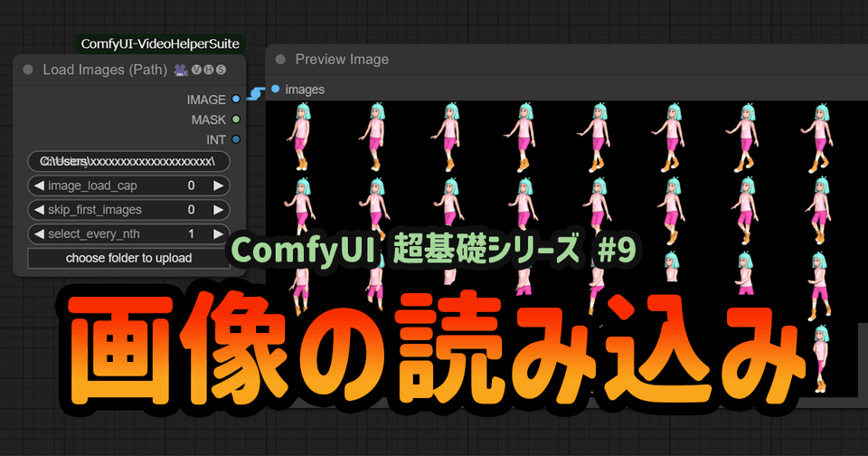This screenshot has width=868, height=456.
Task: Click the select_every_nth value 1
Action: (191, 233)
